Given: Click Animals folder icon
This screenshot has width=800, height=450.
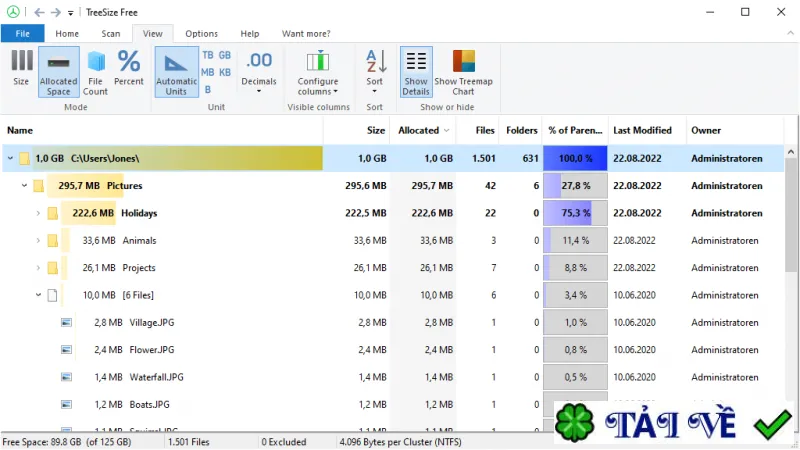Looking at the screenshot, I should click(x=53, y=240).
